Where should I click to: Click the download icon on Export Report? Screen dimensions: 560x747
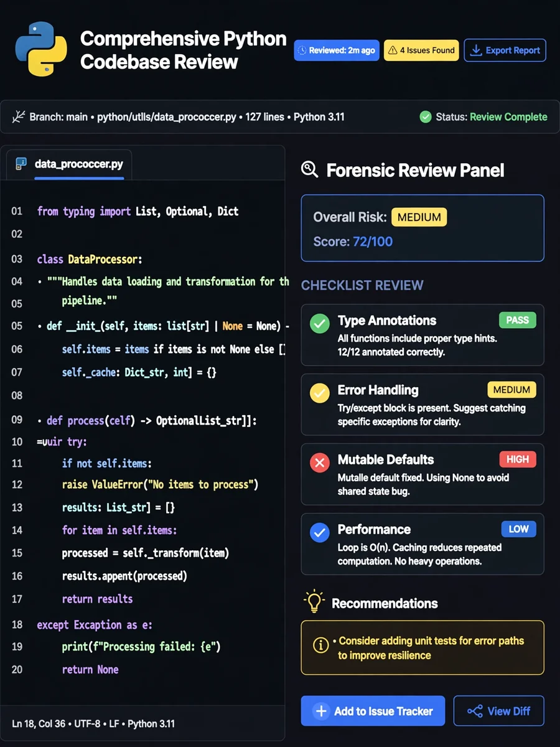[x=476, y=50]
